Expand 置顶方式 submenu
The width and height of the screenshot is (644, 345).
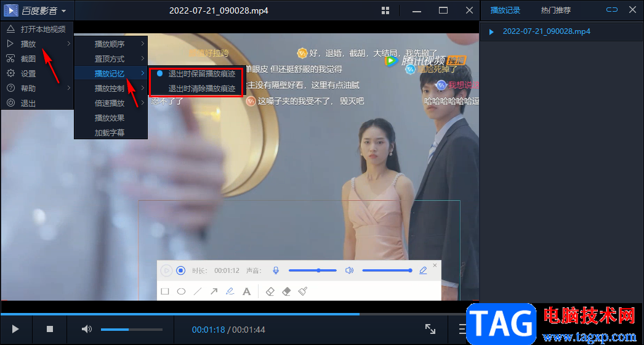click(x=110, y=59)
